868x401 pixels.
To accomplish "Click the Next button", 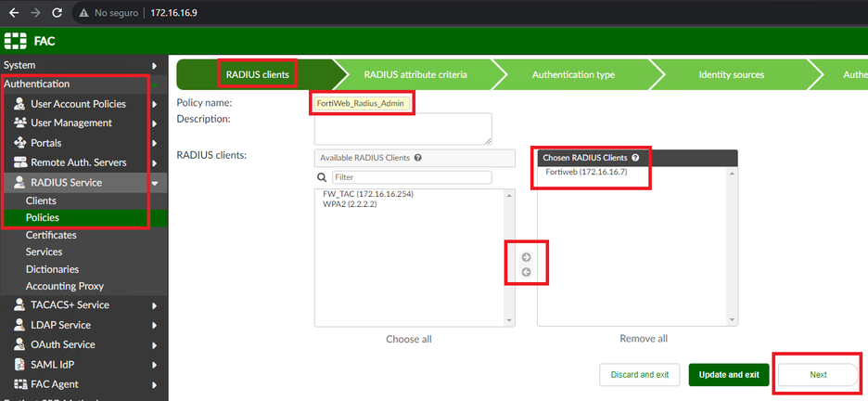I will click(x=818, y=375).
